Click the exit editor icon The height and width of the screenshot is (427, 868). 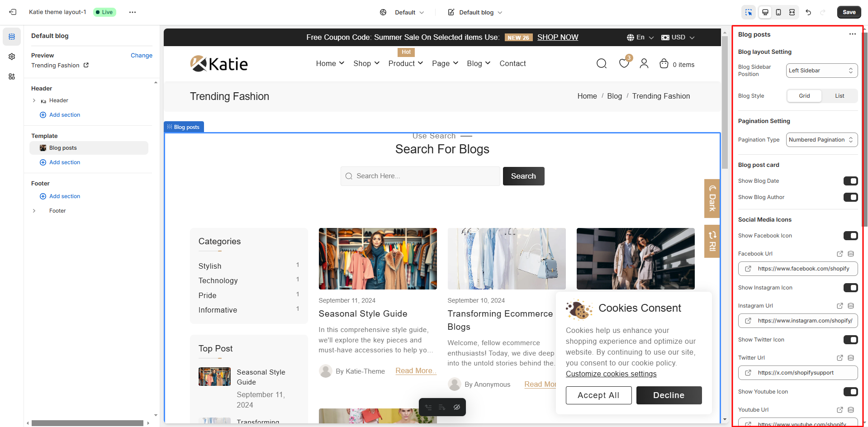pyautogui.click(x=13, y=12)
